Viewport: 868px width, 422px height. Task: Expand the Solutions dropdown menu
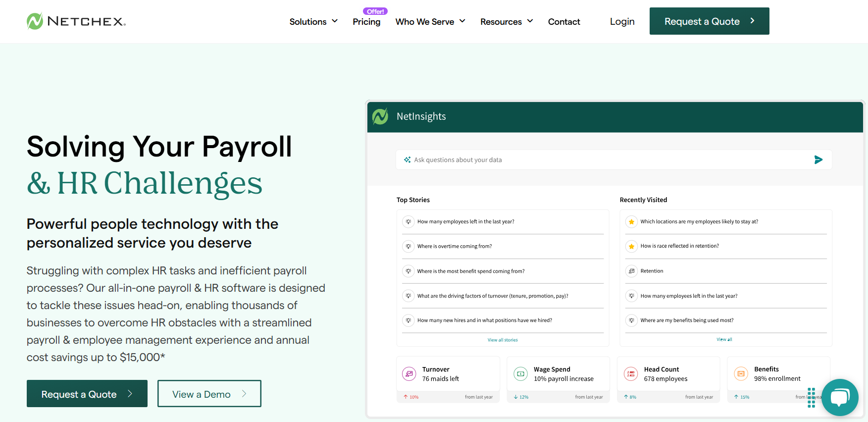coord(313,21)
